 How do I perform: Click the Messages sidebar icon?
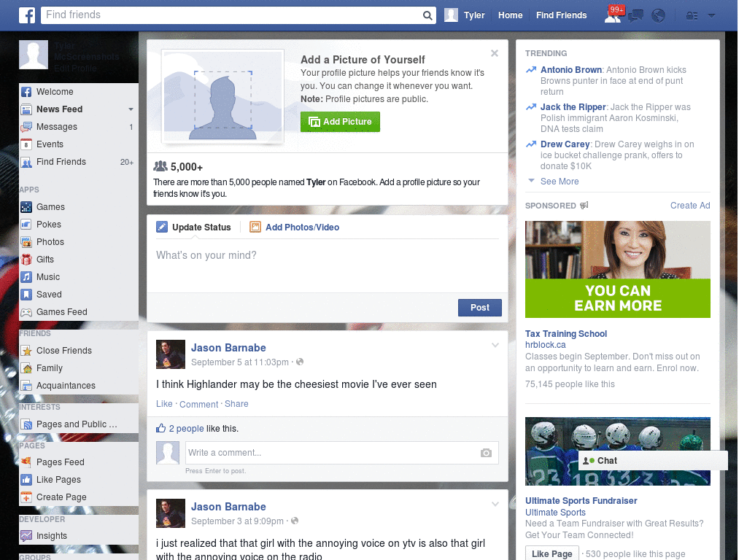pos(26,127)
